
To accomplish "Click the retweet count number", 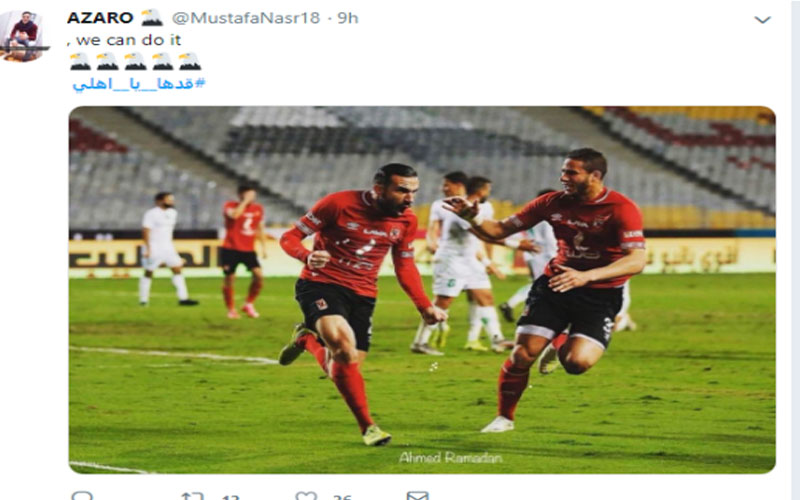I will (231, 496).
